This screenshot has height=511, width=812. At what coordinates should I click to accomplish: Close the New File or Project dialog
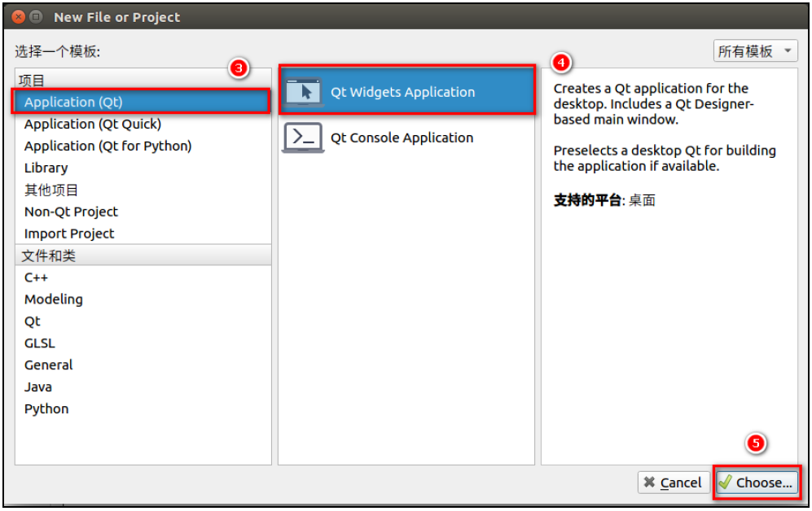18,17
